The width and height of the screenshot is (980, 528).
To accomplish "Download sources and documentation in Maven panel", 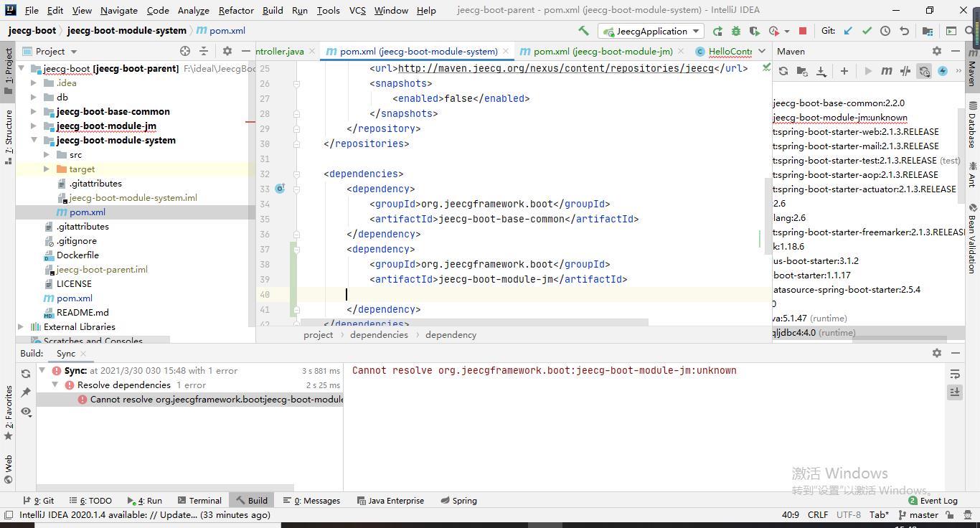I will point(821,71).
